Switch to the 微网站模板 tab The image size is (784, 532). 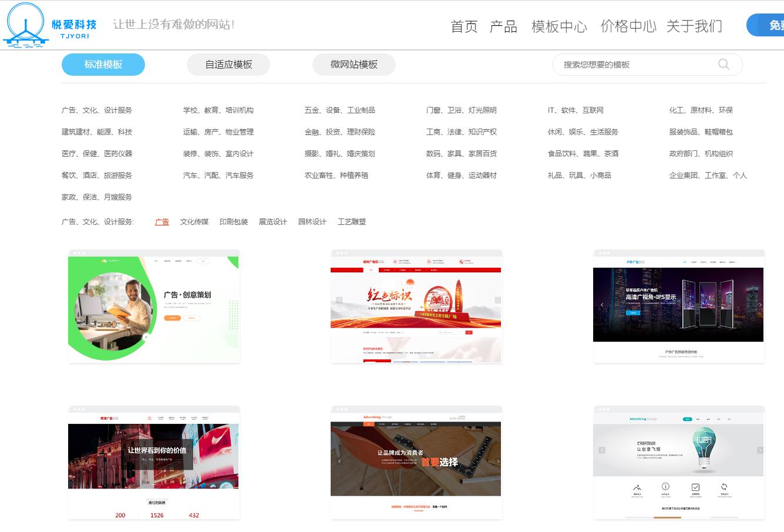[x=354, y=65]
